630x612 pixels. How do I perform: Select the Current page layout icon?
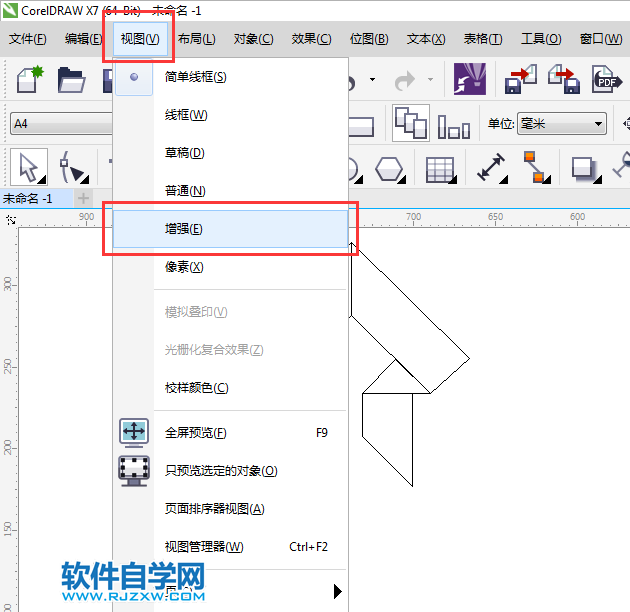tap(454, 125)
